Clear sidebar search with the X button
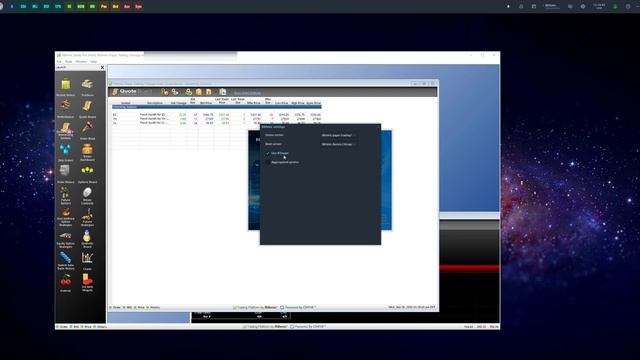This screenshot has height=360, width=640. tap(102, 67)
